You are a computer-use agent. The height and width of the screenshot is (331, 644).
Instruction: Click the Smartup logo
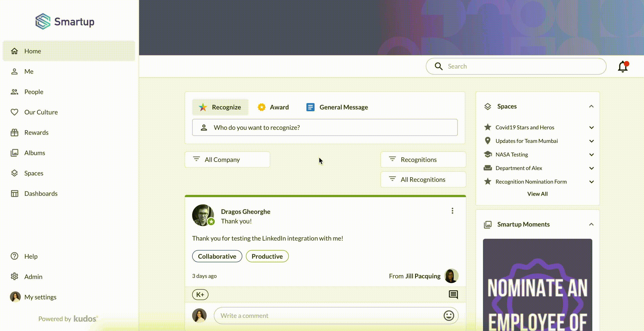pyautogui.click(x=65, y=21)
